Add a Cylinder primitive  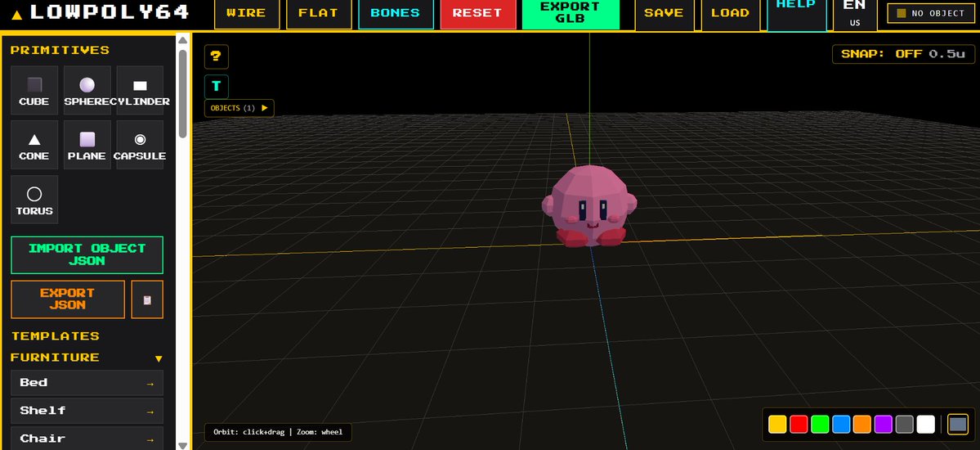pyautogui.click(x=140, y=90)
